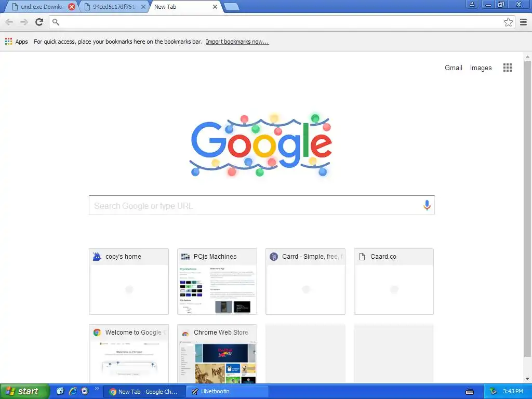Bookmark this page with the star icon
This screenshot has height=399, width=532.
508,22
